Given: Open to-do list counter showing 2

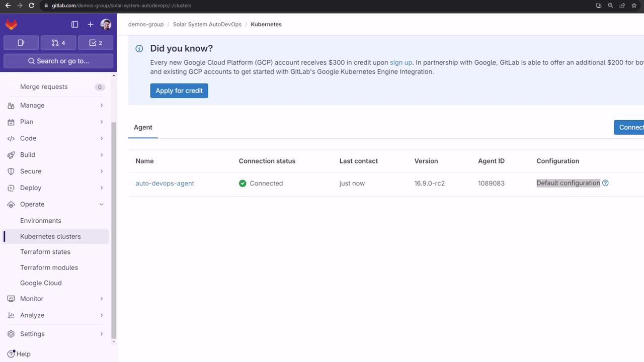Looking at the screenshot, I should (96, 43).
